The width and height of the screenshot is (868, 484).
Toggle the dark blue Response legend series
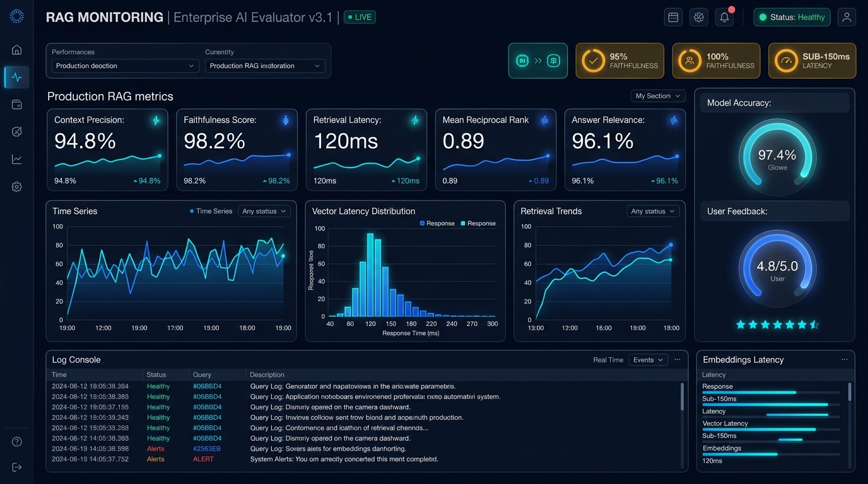click(x=437, y=224)
